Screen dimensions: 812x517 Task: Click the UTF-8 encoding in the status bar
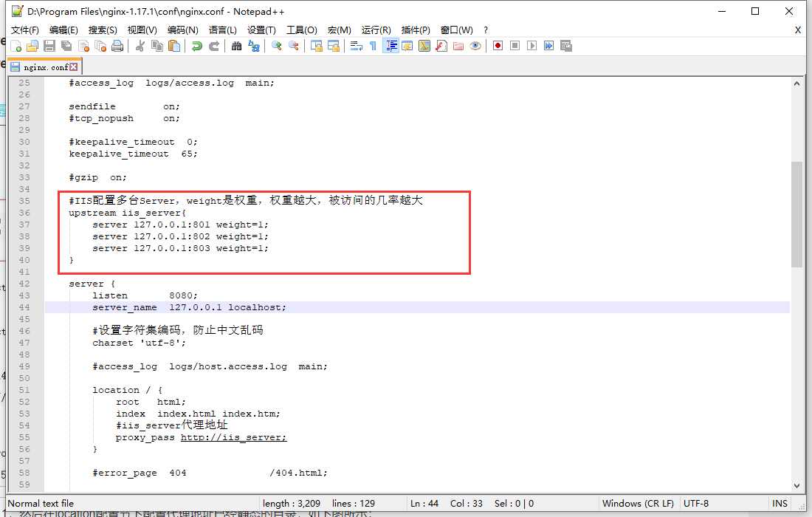point(696,504)
